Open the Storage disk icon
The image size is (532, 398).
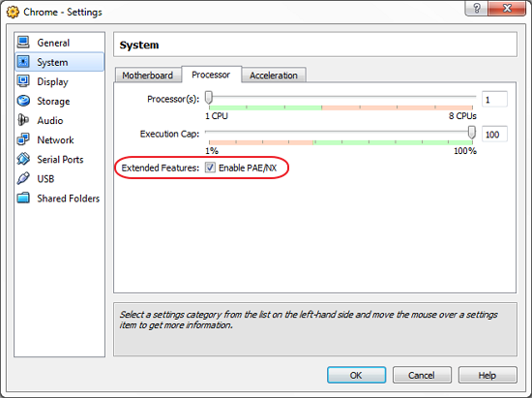[23, 101]
